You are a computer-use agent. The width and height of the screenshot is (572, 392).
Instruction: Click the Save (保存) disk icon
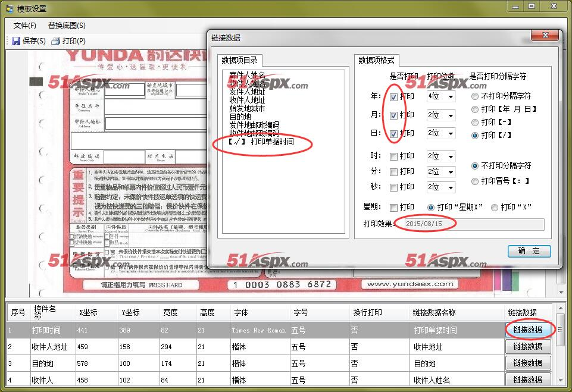(x=16, y=41)
